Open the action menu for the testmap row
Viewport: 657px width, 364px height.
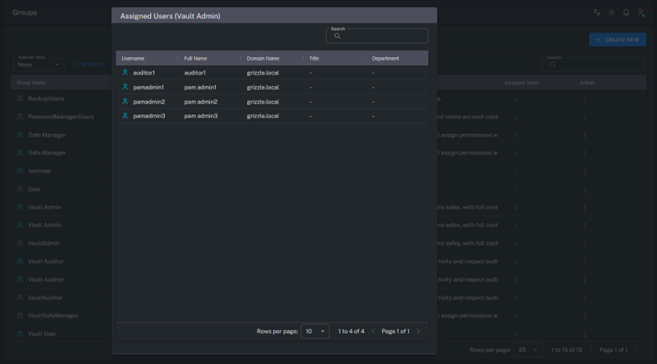(585, 171)
